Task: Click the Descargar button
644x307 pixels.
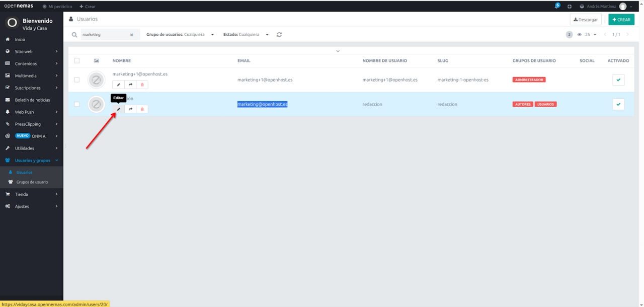Action: 586,20
